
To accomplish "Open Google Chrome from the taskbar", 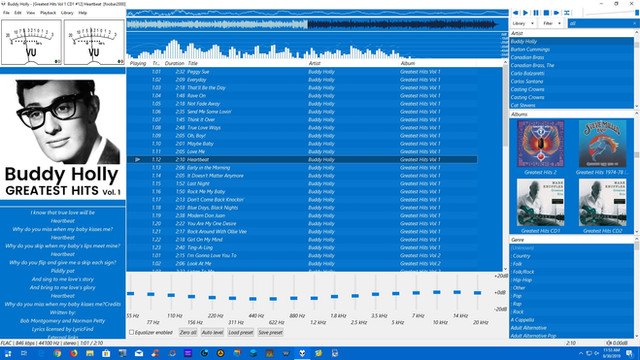I will (57, 353).
